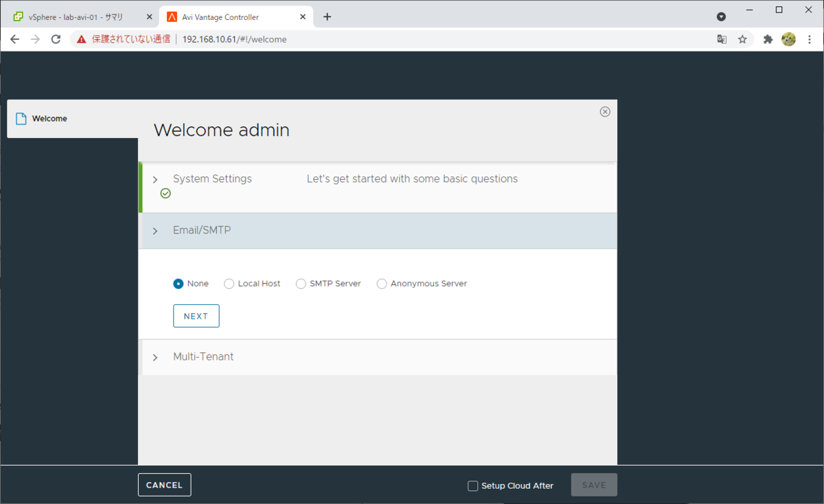824x504 pixels.
Task: Choose the Anonymous Server radio option
Action: click(x=382, y=284)
